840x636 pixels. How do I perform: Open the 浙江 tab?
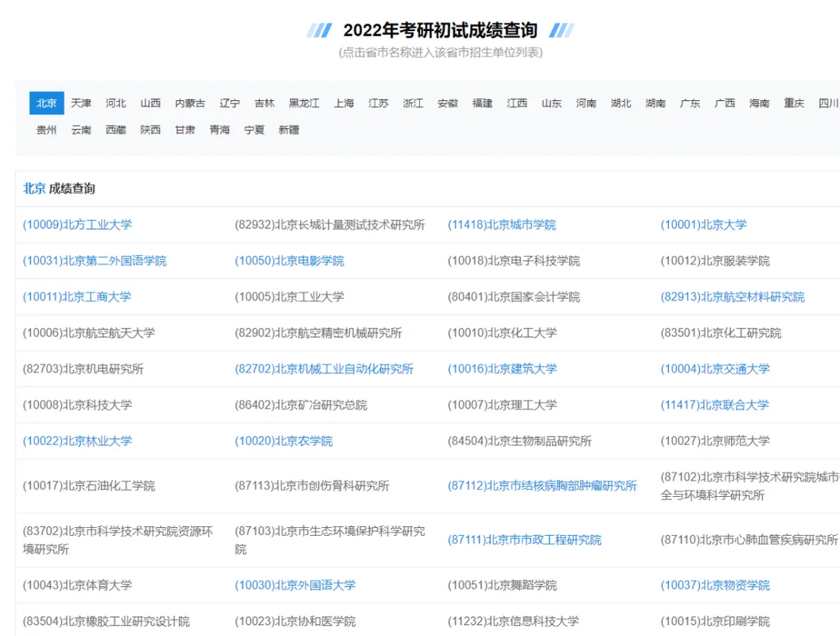pyautogui.click(x=413, y=103)
